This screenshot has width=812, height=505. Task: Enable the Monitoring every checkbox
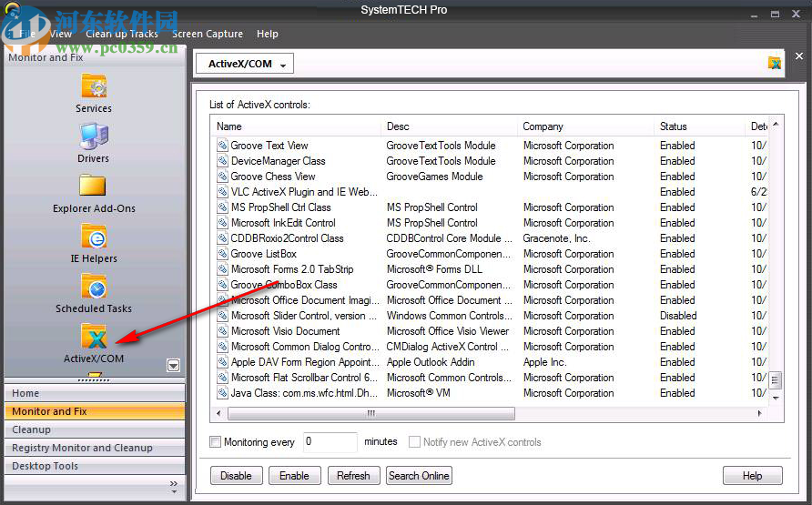pos(215,442)
